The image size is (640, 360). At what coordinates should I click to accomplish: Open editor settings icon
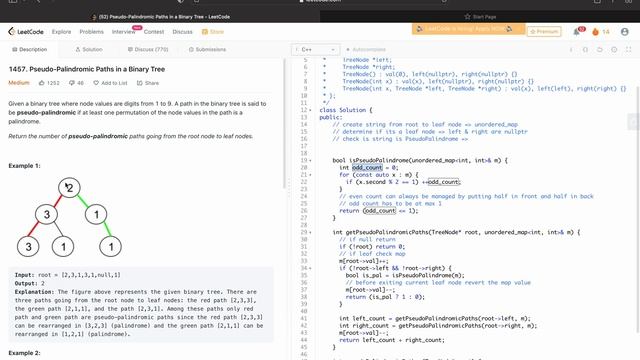pyautogui.click(x=614, y=49)
